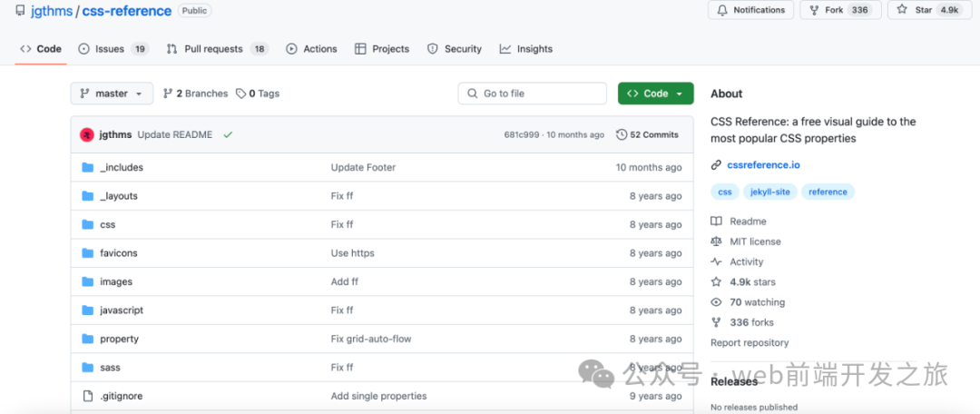
Task: Toggle the Notifications subscription button
Action: (x=750, y=10)
